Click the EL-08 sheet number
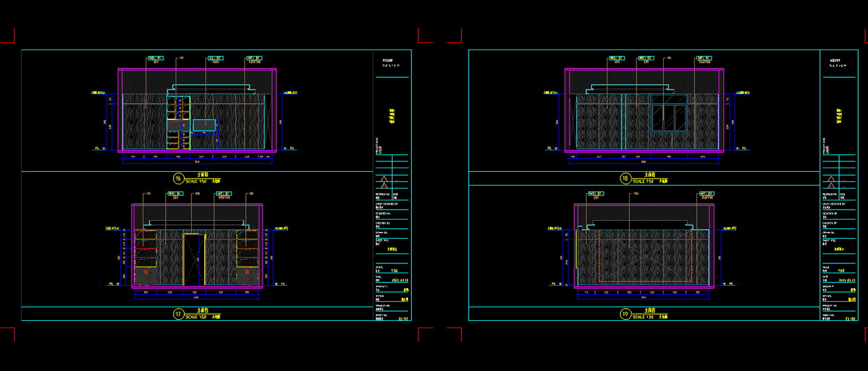This screenshot has height=371, width=868. click(850, 318)
